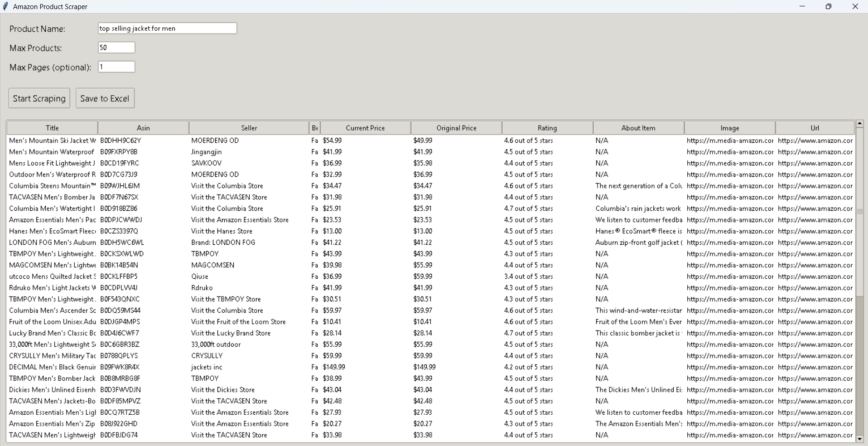Focus the Product Name input field

coord(167,28)
